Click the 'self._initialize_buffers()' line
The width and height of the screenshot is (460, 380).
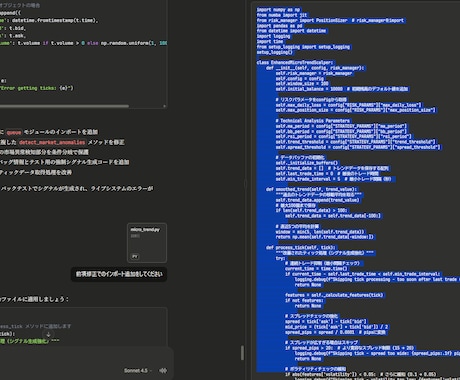[x=307, y=163]
